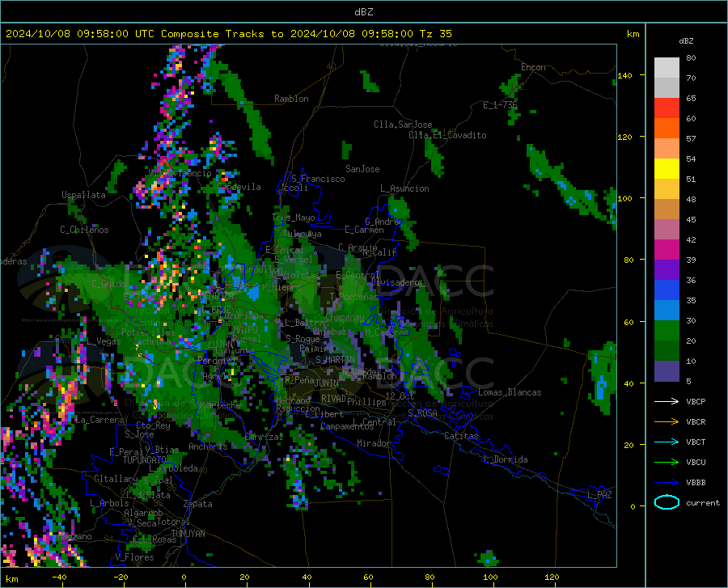Click the 'current' legend label

coord(702,502)
